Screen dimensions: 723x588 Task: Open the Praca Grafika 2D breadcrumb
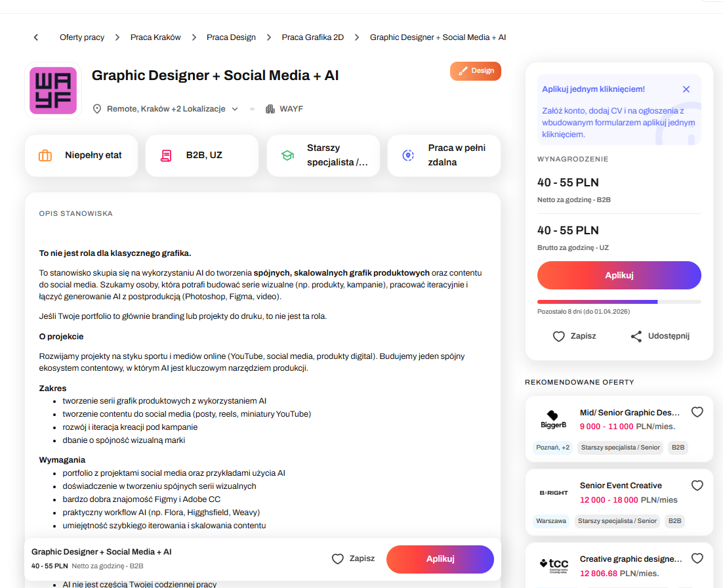coord(312,37)
